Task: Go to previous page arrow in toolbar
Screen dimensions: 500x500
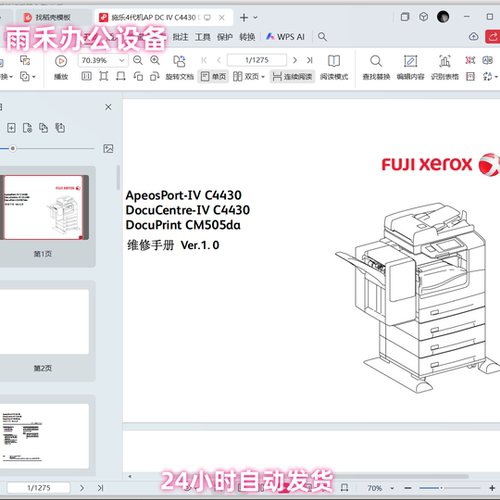Action: [219, 60]
